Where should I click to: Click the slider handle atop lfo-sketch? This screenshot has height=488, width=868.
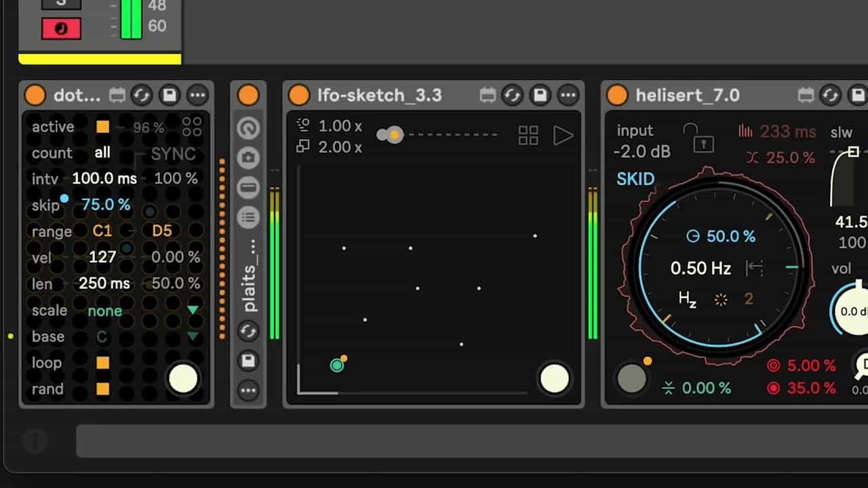(x=395, y=135)
